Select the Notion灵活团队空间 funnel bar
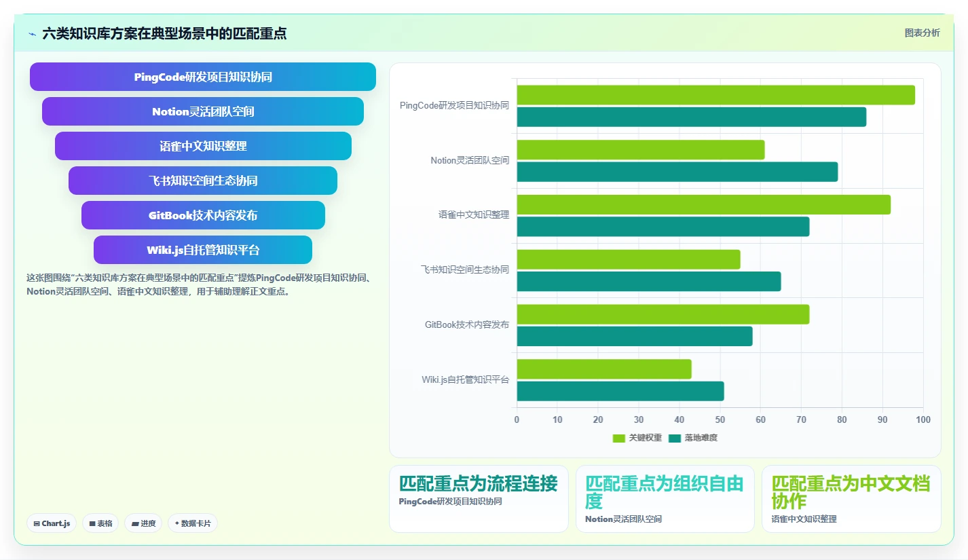Image resolution: width=968 pixels, height=560 pixels. (x=203, y=111)
